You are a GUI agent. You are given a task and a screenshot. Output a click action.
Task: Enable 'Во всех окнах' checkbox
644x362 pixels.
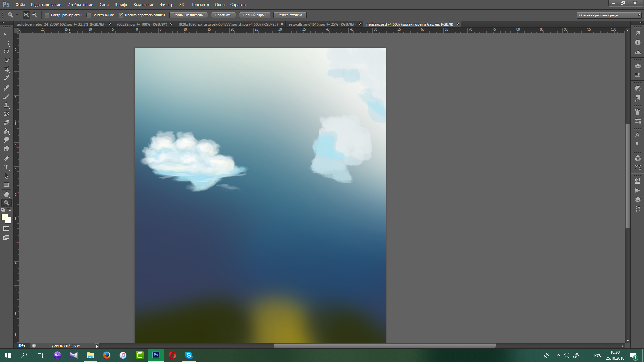point(89,15)
